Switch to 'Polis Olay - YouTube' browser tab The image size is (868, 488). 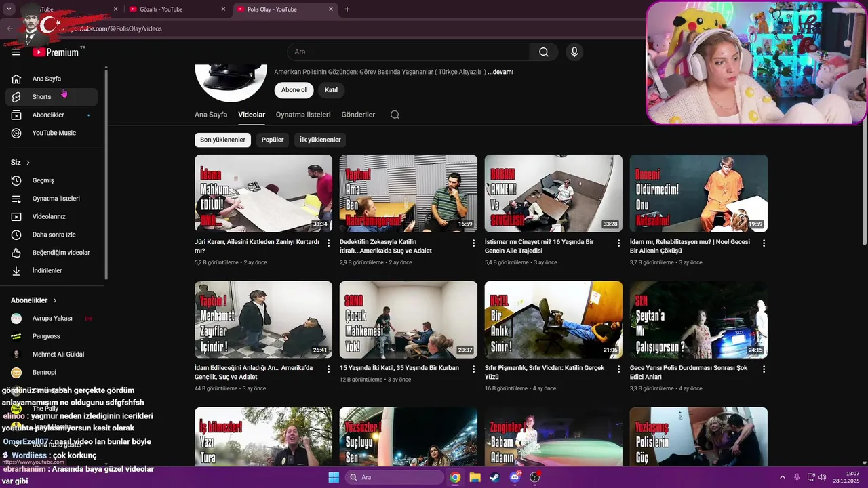(x=285, y=9)
